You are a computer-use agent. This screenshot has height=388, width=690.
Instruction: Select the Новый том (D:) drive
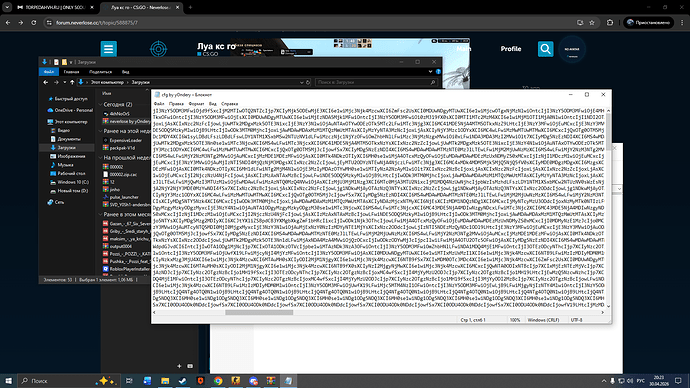[x=69, y=191]
